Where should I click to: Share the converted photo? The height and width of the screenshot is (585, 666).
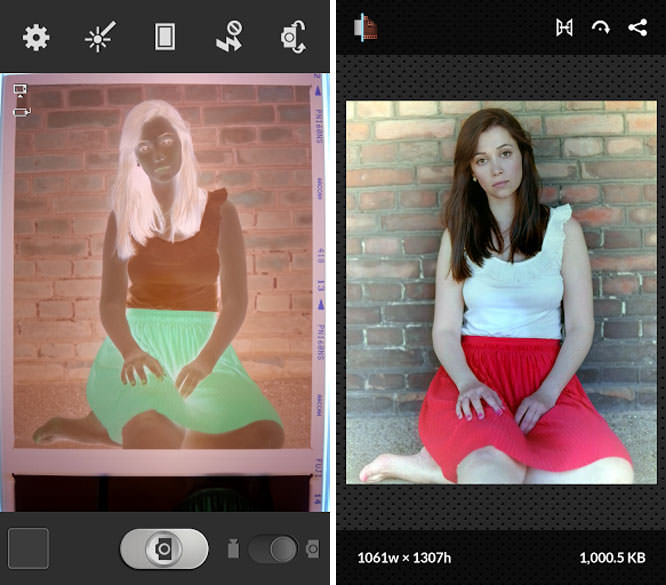(637, 28)
